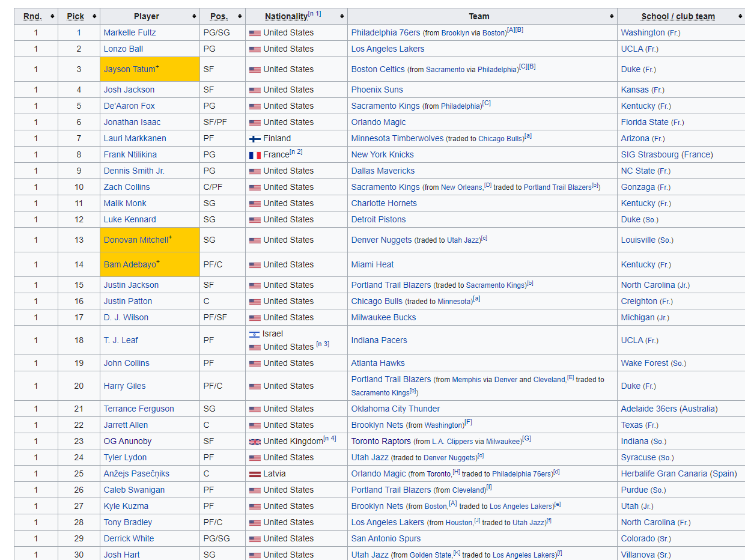Image resolution: width=745 pixels, height=560 pixels.
Task: Follow footnote n 1 beside Nationality header
Action: point(314,13)
